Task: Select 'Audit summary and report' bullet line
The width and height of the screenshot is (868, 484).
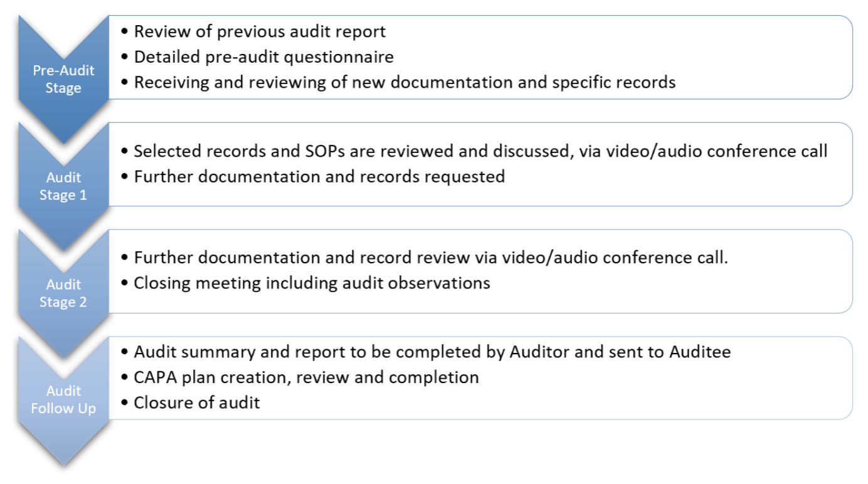Action: (432, 352)
